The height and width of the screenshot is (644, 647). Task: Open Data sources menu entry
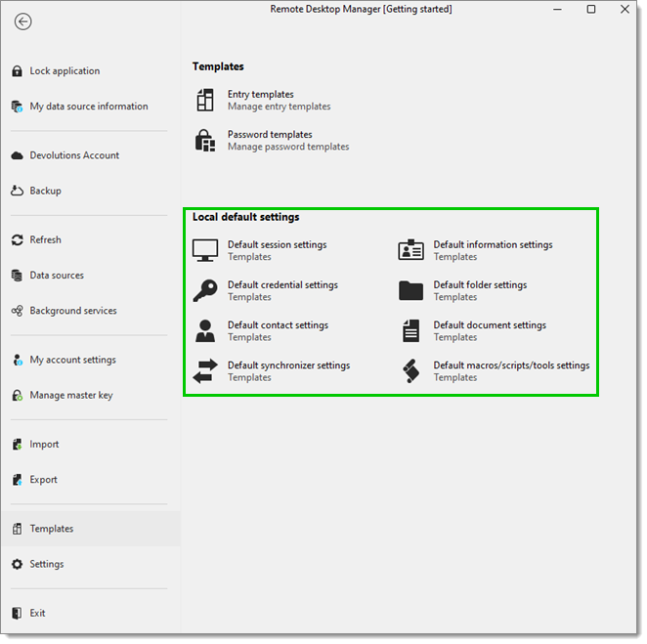90,276
